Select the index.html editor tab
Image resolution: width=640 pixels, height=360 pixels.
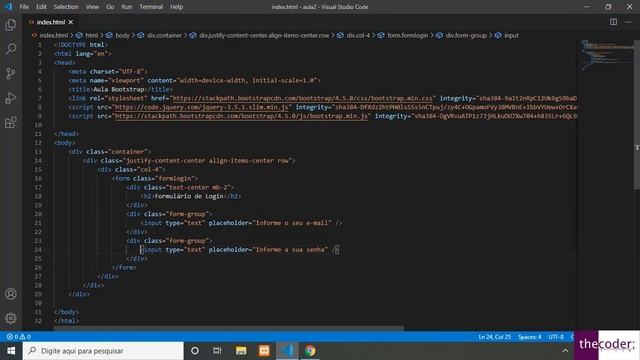pos(51,22)
